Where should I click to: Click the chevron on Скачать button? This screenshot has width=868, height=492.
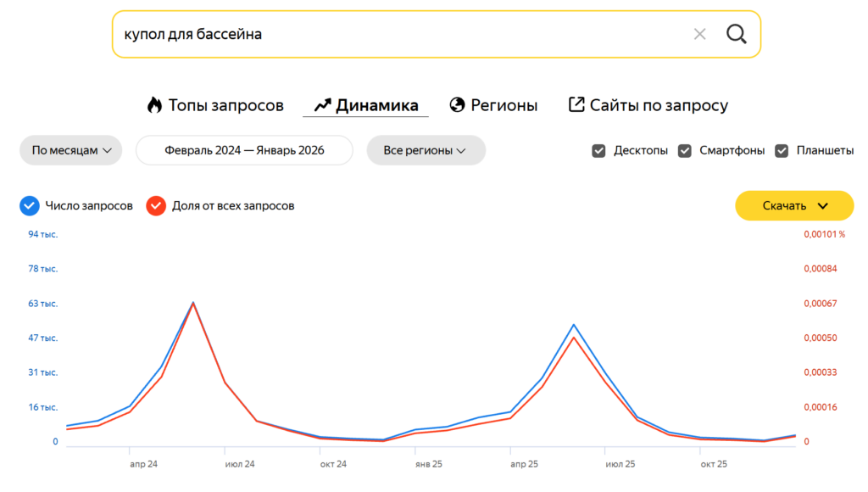[822, 205]
